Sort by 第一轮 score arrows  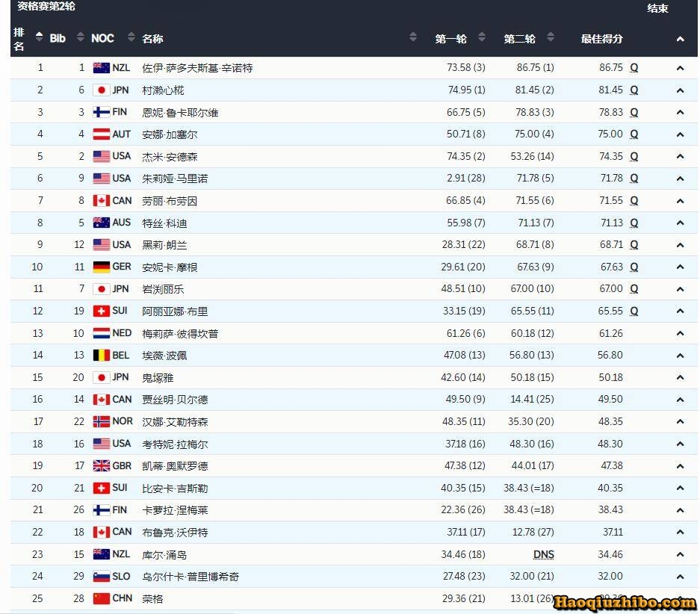(x=482, y=37)
